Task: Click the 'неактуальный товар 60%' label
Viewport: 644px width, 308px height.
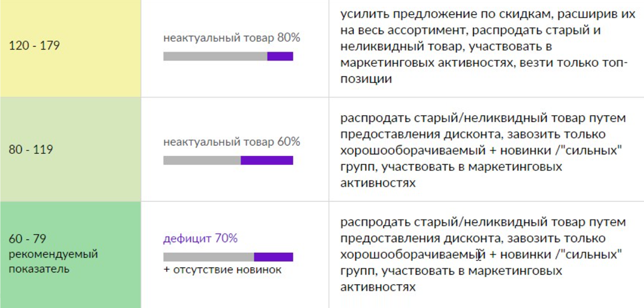Action: pos(232,142)
